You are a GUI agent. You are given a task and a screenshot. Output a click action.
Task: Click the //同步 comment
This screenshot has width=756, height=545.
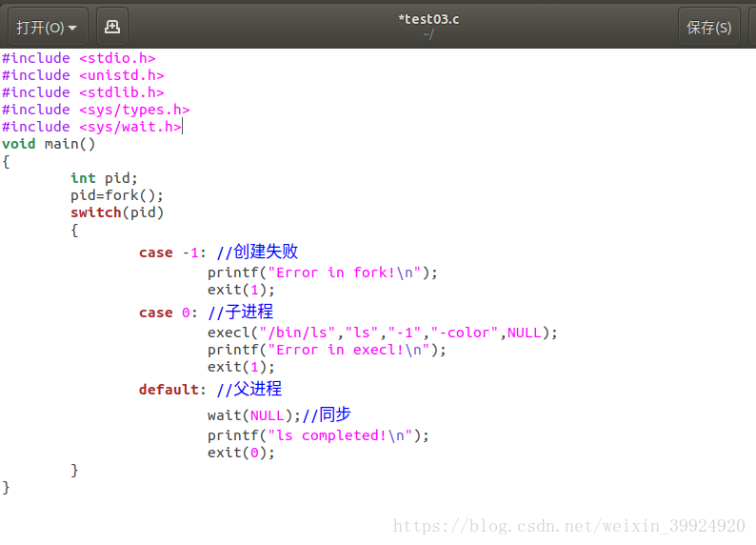pyautogui.click(x=327, y=414)
